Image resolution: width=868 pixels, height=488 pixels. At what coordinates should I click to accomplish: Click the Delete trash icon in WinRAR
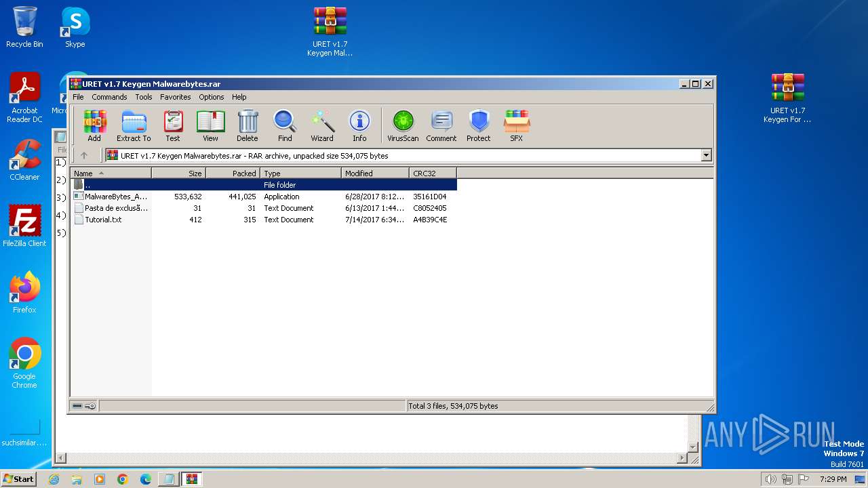[248, 126]
